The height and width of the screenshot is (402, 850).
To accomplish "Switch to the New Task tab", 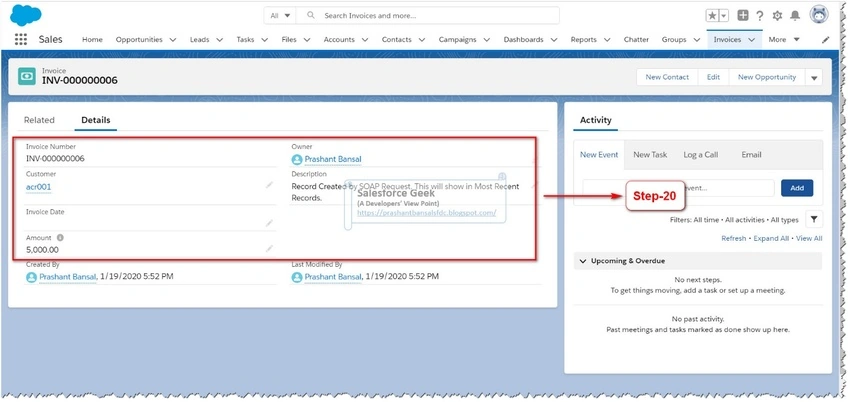I will (x=650, y=155).
